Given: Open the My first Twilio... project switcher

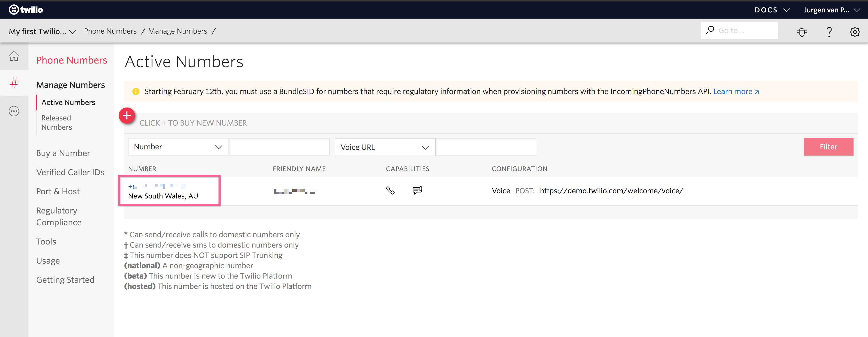Looking at the screenshot, I should click(42, 31).
